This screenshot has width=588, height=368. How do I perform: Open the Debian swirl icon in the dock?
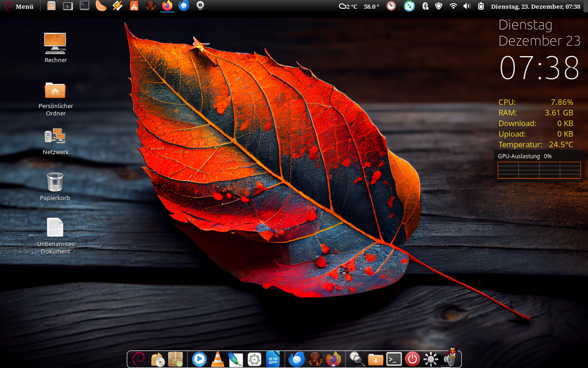138,359
